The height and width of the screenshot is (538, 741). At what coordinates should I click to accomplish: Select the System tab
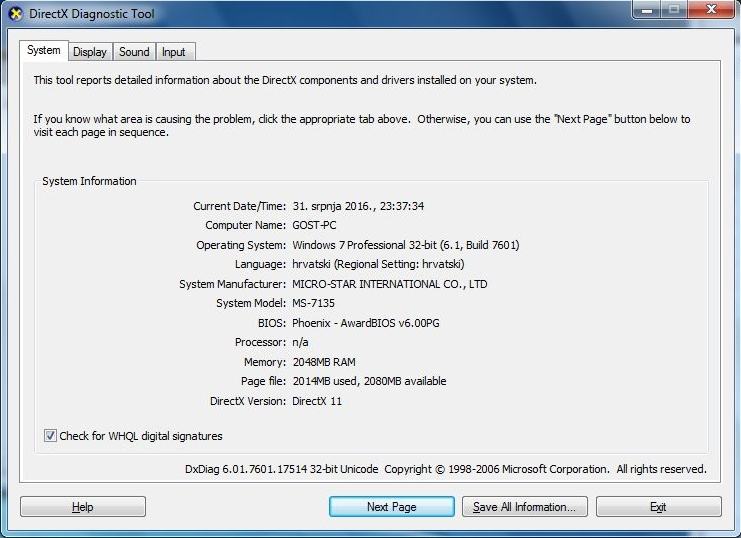43,50
